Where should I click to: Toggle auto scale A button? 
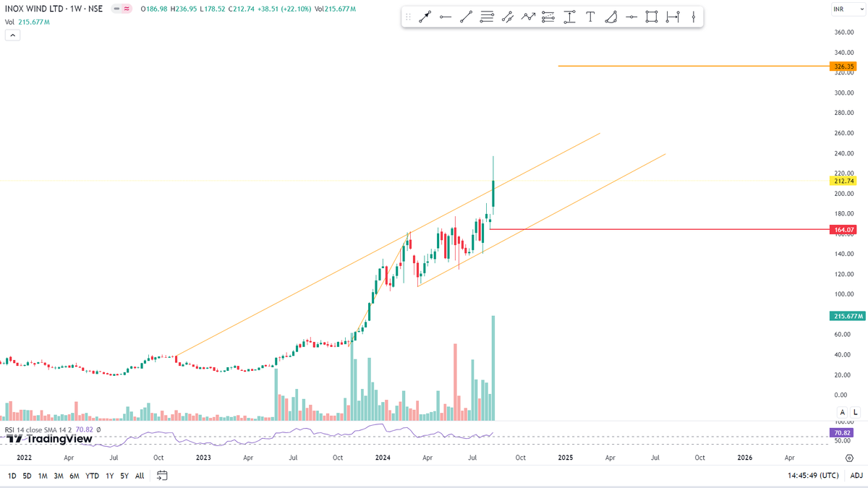click(x=843, y=411)
